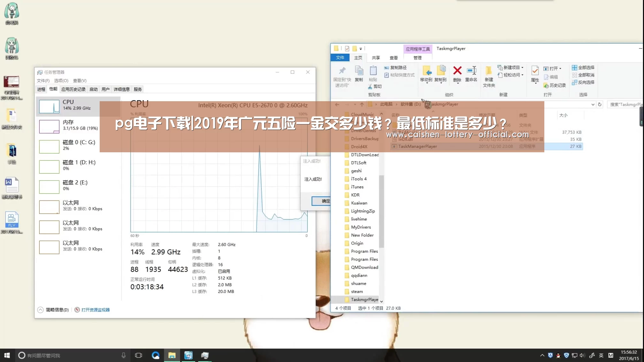Switch to the 用户 tab
644x362 pixels.
(x=105, y=89)
